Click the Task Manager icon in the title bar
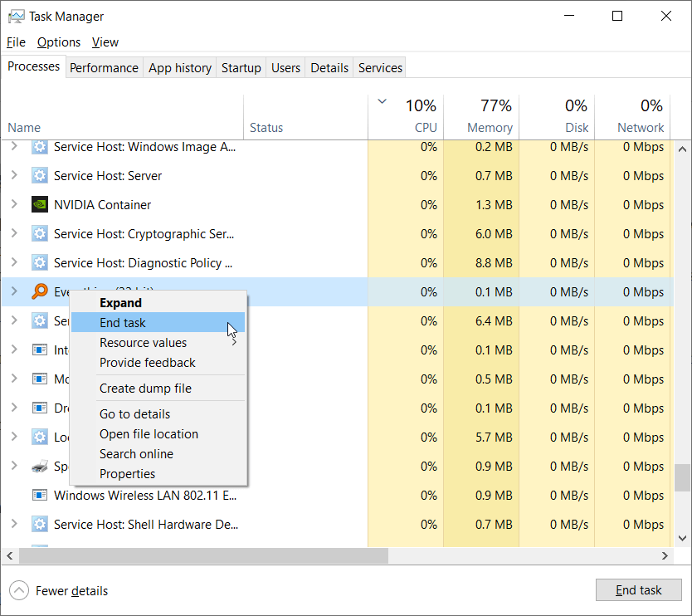This screenshot has width=692, height=616. [17, 16]
